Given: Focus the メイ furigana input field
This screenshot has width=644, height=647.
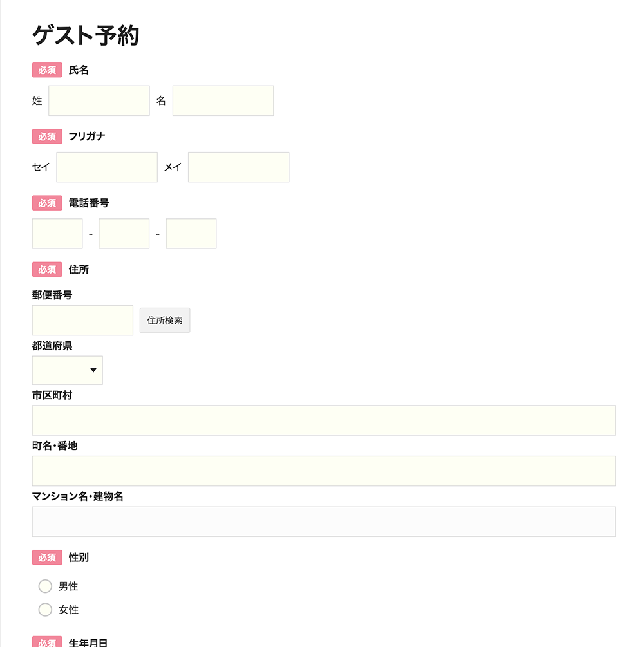Looking at the screenshot, I should tap(238, 167).
